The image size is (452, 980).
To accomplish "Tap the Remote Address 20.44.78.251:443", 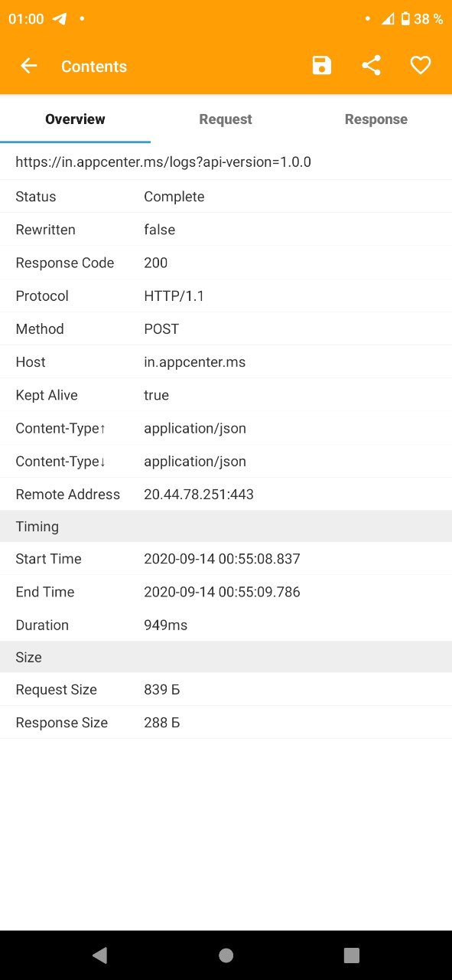I will [x=199, y=495].
